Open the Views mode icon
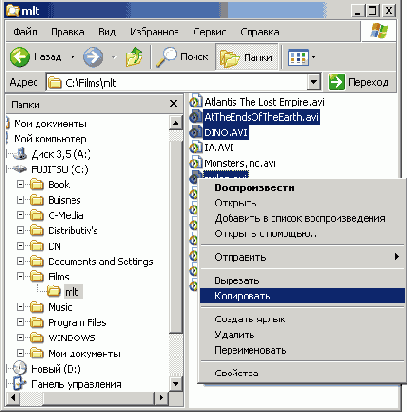This screenshot has height=412, width=407. pyautogui.click(x=298, y=57)
